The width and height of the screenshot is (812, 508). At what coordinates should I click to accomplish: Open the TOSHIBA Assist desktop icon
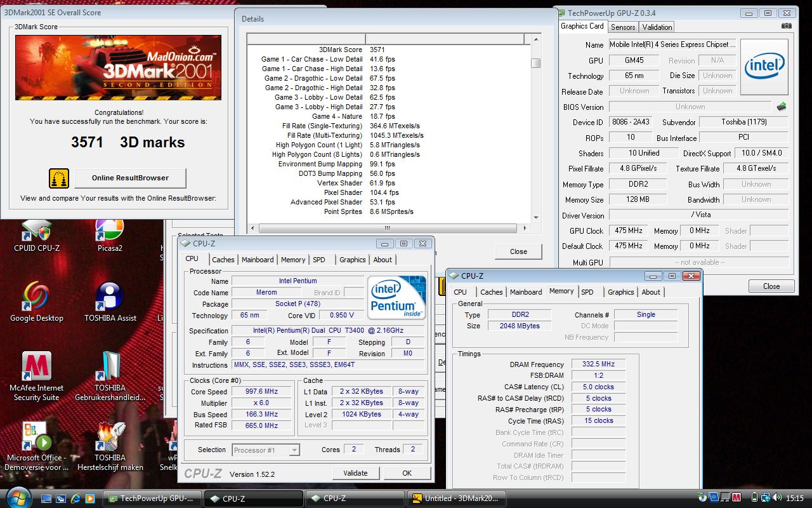pos(110,302)
